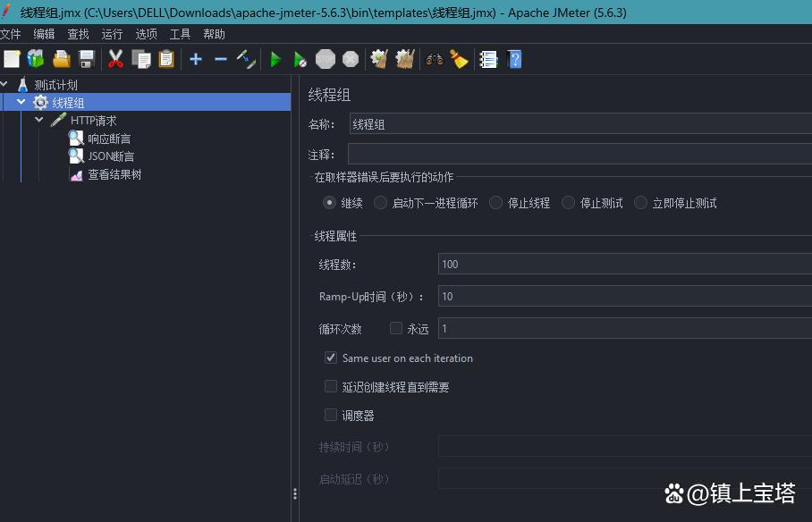Click the gear icon of 线程组
The height and width of the screenshot is (522, 812).
40,102
